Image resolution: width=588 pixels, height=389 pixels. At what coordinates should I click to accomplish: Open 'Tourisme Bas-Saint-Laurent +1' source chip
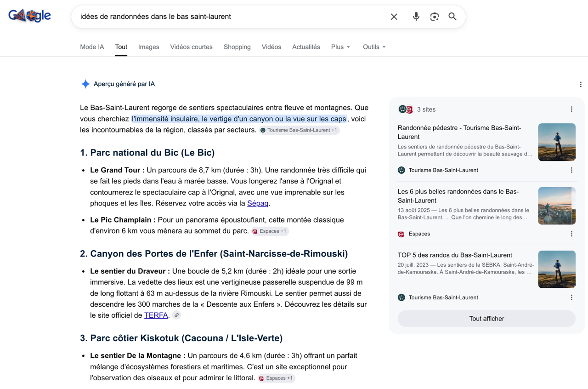click(x=299, y=130)
